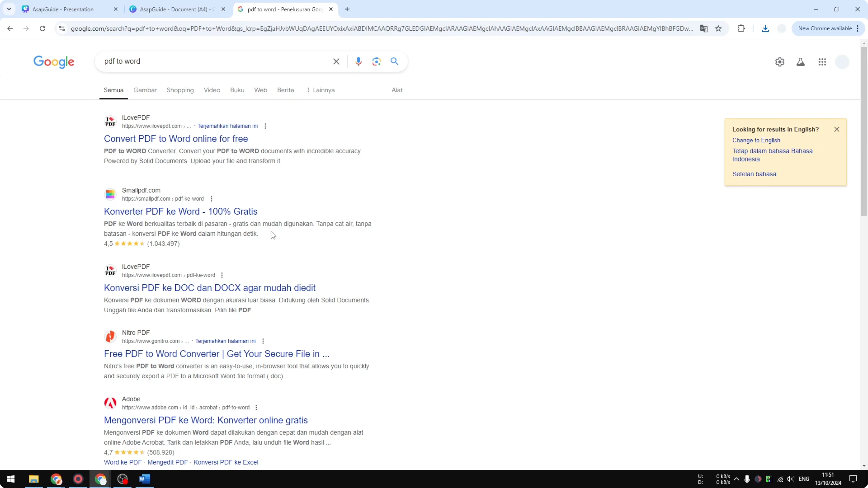Click the Change to English link
The image size is (868, 488).
point(756,140)
